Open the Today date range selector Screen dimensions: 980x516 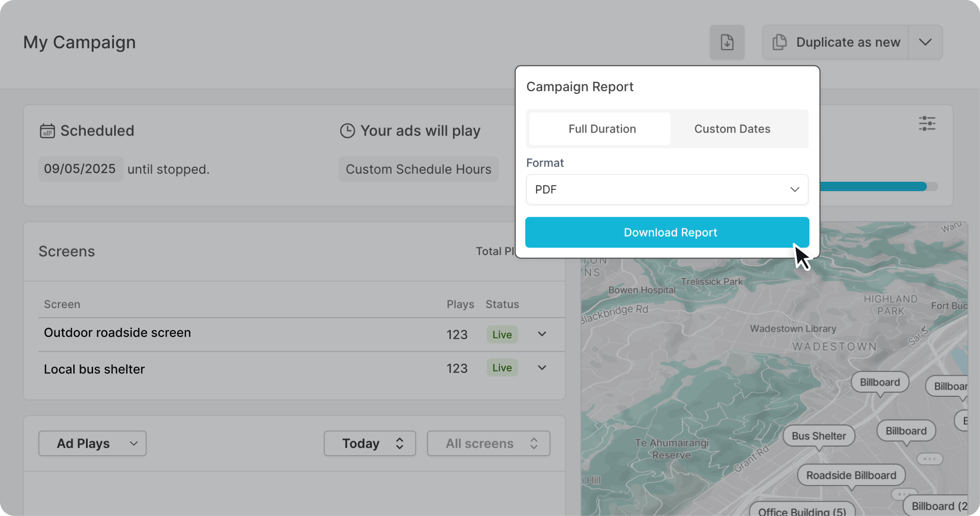pyautogui.click(x=370, y=444)
